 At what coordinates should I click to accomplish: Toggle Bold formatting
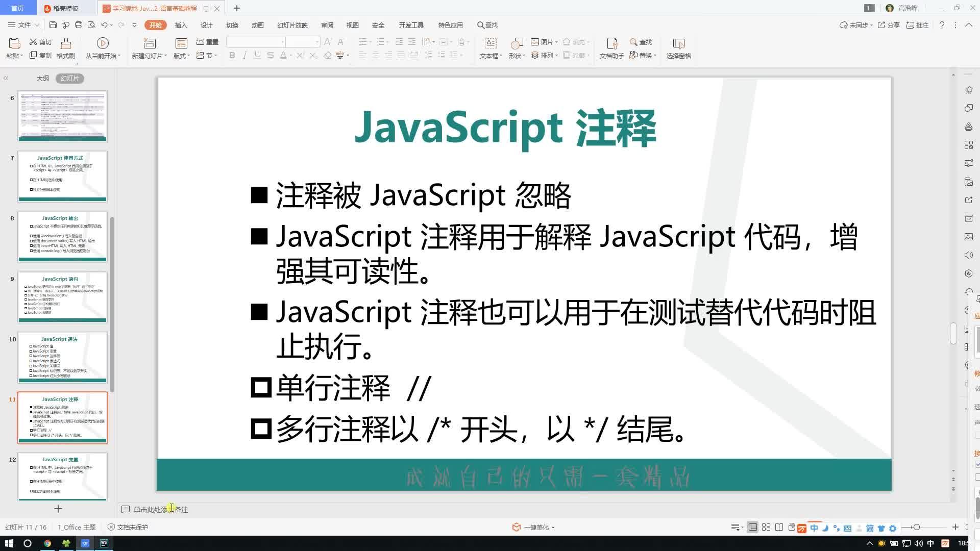coord(232,55)
